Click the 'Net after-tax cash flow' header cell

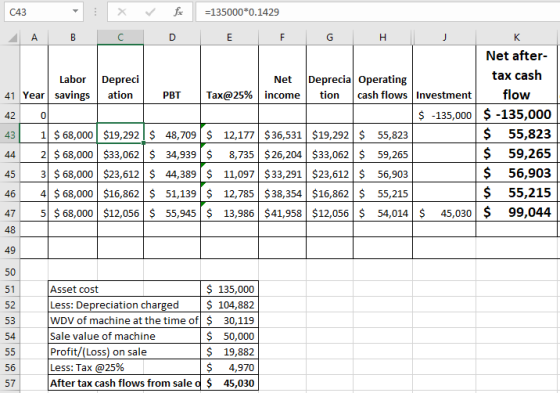[516, 74]
